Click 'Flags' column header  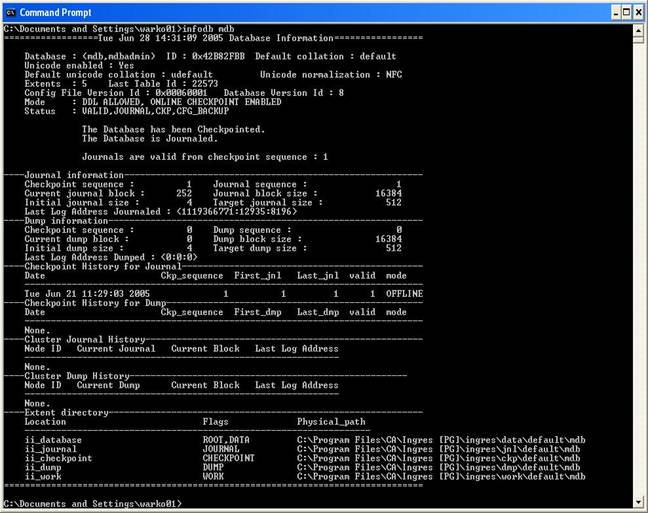pyautogui.click(x=215, y=422)
